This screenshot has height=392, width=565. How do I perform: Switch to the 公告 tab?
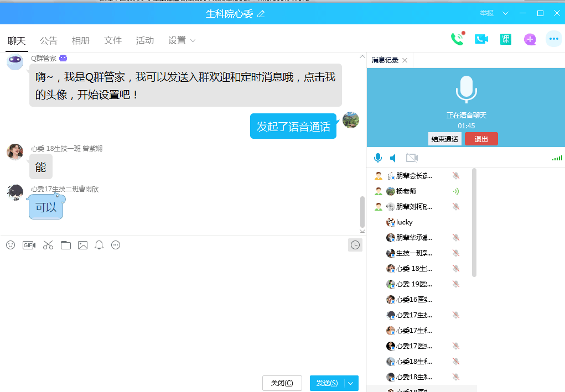[x=49, y=40]
